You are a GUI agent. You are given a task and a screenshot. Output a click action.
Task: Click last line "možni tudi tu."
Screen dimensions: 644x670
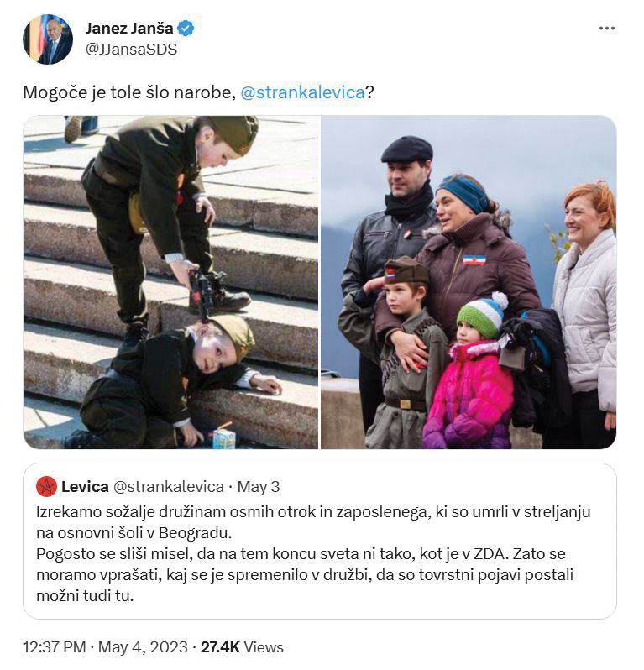pos(85,595)
